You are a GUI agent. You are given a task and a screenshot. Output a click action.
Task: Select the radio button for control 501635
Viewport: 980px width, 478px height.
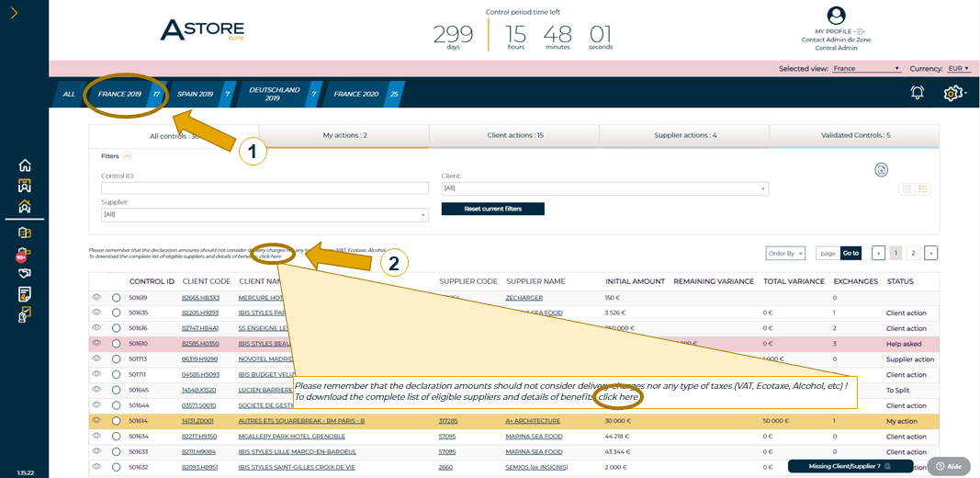117,313
